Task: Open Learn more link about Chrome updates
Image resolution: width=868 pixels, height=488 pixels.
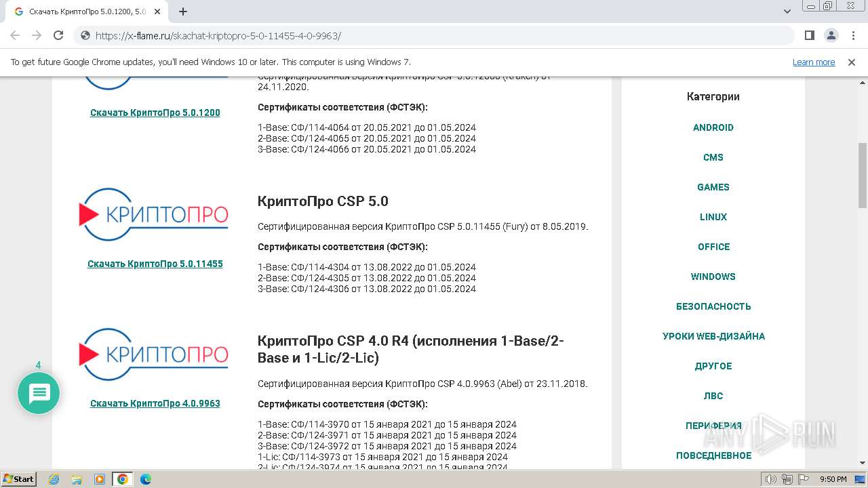Action: click(814, 62)
